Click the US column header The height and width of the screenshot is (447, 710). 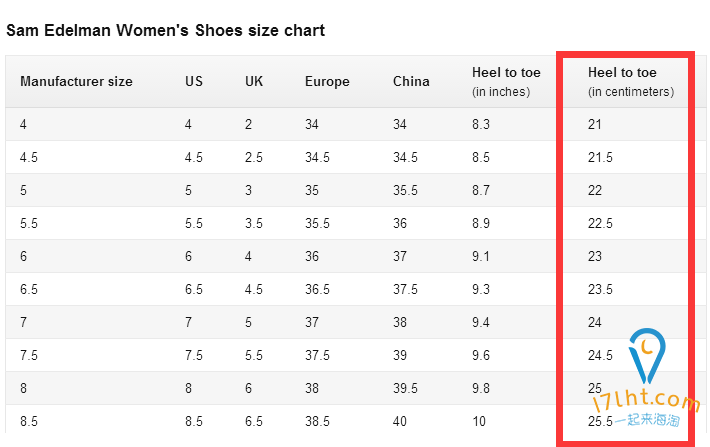(194, 82)
